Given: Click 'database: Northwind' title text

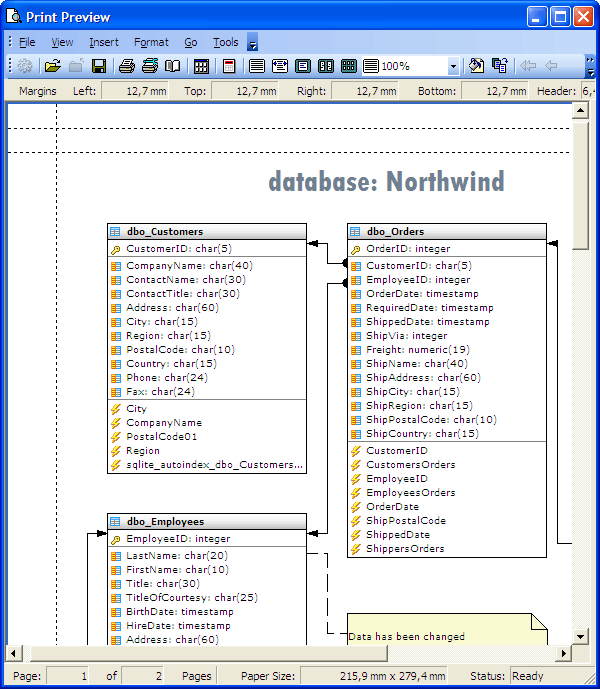Looking at the screenshot, I should click(x=386, y=182).
